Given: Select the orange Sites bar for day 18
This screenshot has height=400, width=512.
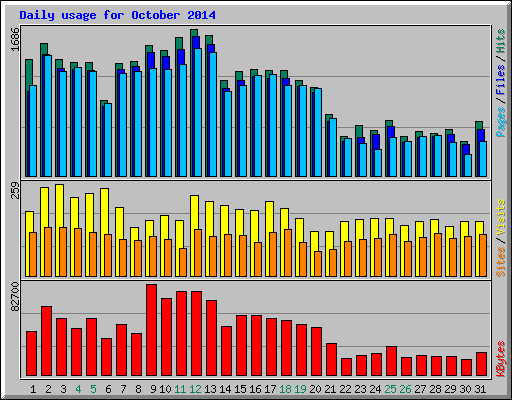Looking at the screenshot, I should (x=288, y=253).
